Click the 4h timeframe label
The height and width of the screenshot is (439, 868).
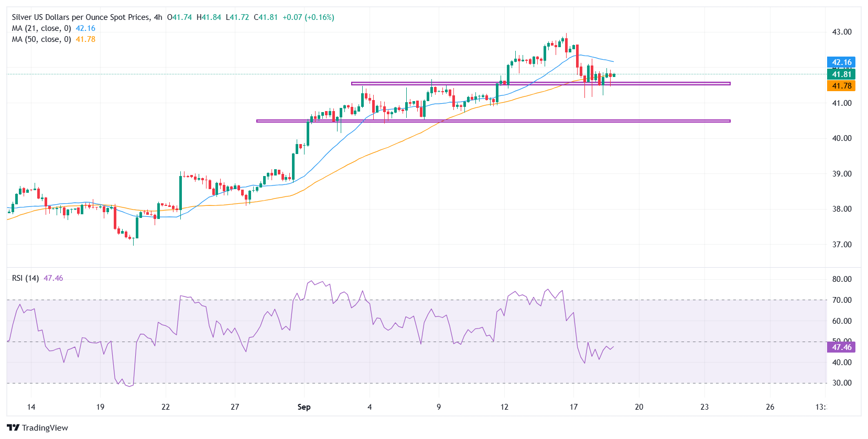[158, 17]
